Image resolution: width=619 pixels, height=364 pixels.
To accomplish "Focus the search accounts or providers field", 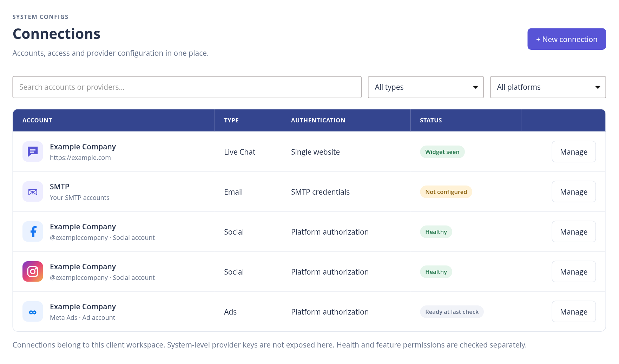I will point(187,87).
